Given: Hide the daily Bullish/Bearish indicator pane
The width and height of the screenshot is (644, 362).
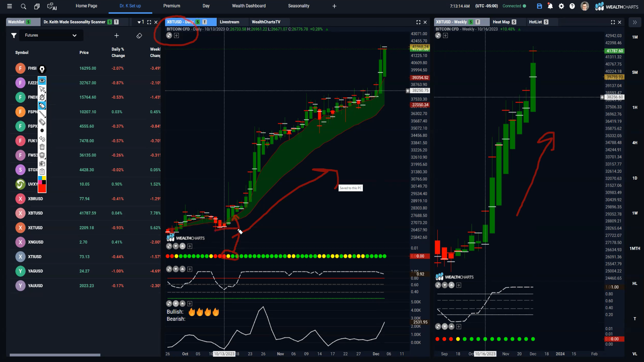Looking at the screenshot, I should click(169, 304).
